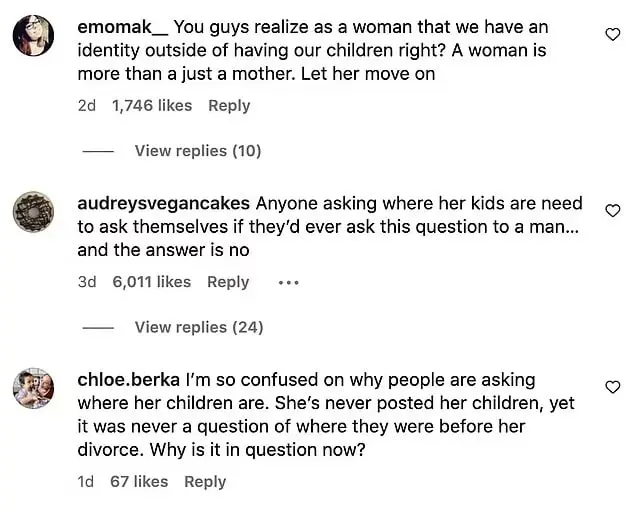Open more options dots on audreysvegancakes comment

click(x=288, y=283)
